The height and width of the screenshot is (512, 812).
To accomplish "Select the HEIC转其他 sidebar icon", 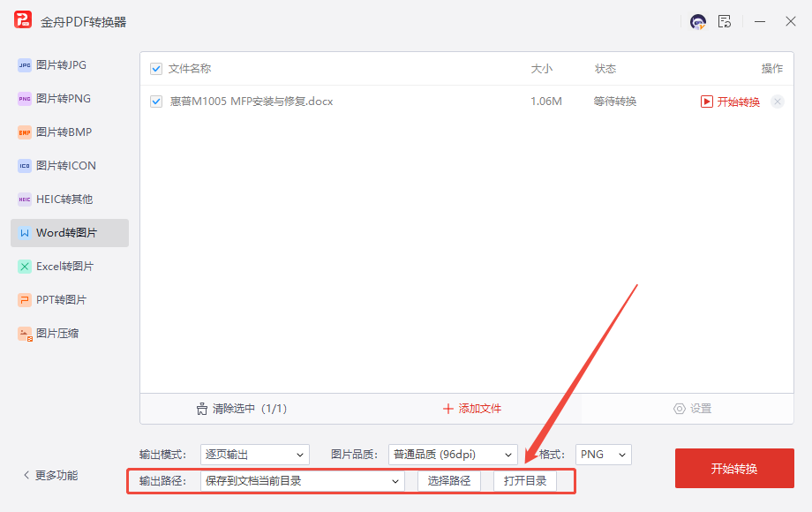I will (25, 200).
